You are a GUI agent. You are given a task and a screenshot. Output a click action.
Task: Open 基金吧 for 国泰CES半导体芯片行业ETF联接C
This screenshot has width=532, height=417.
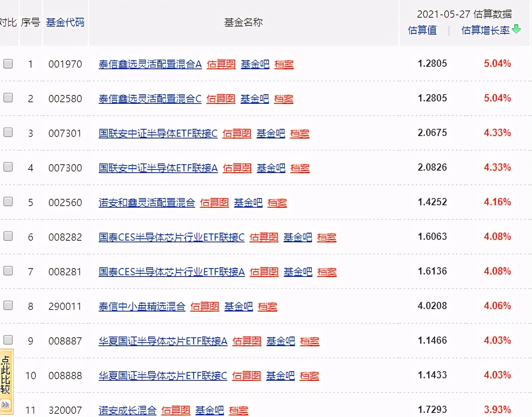pos(298,237)
